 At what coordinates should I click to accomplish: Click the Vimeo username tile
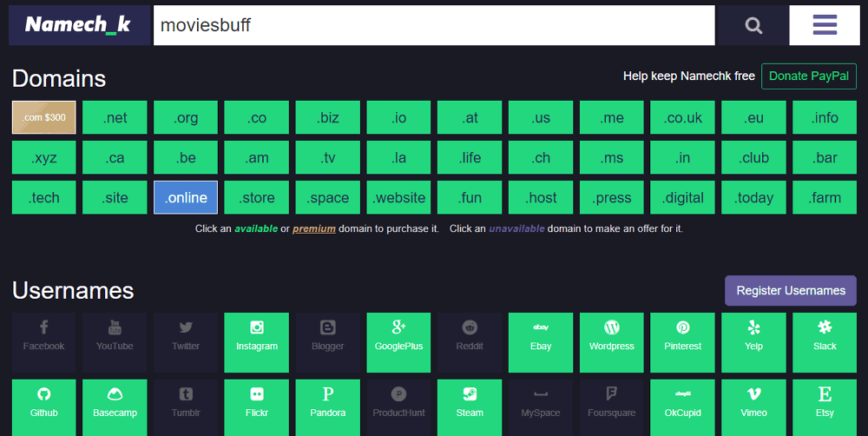click(x=753, y=403)
